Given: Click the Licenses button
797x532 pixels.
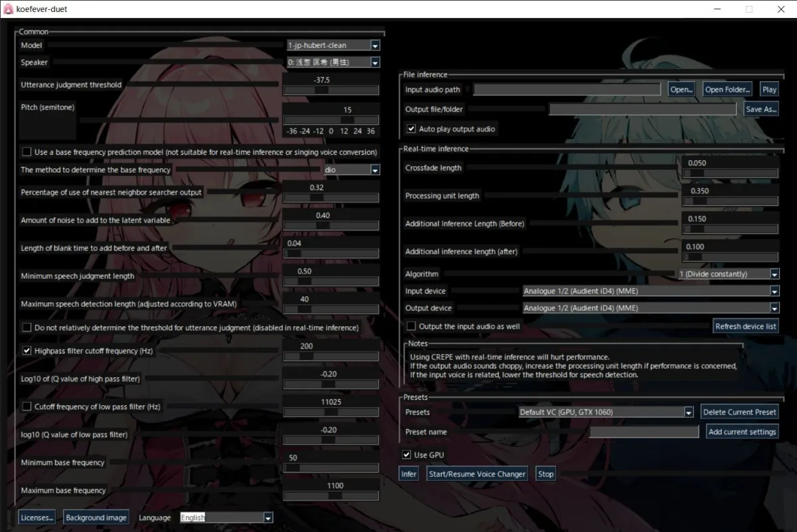Looking at the screenshot, I should [x=37, y=518].
